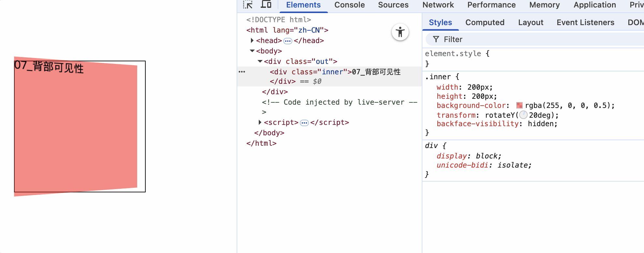Open the Event Listeners tab
This screenshot has width=644, height=253.
[585, 22]
